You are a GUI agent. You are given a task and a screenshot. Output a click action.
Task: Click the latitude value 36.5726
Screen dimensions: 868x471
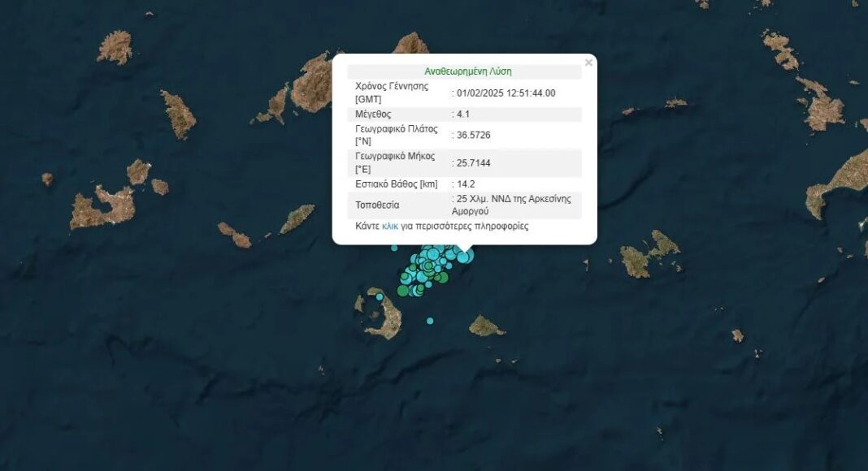pos(473,135)
